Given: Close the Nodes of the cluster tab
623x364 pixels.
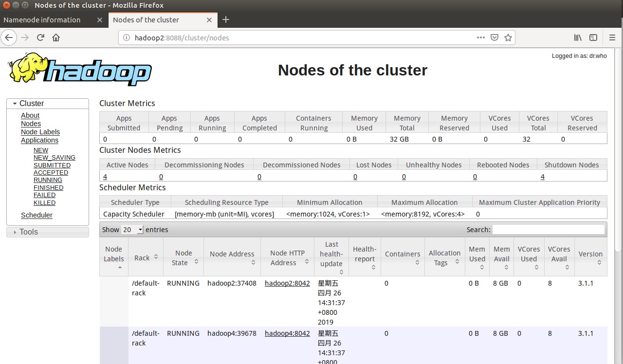Looking at the screenshot, I should [209, 20].
